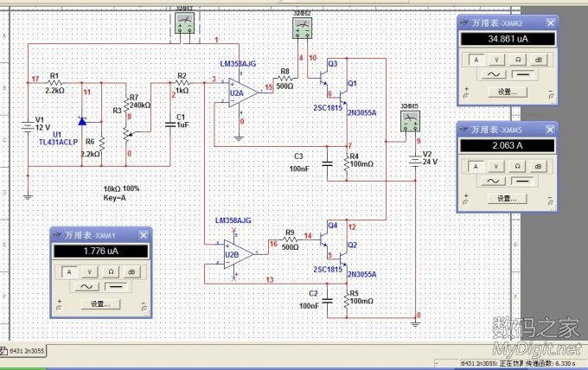Select DC measurement mode on XMM1
Image resolution: width=588 pixels, height=370 pixels.
112,285
